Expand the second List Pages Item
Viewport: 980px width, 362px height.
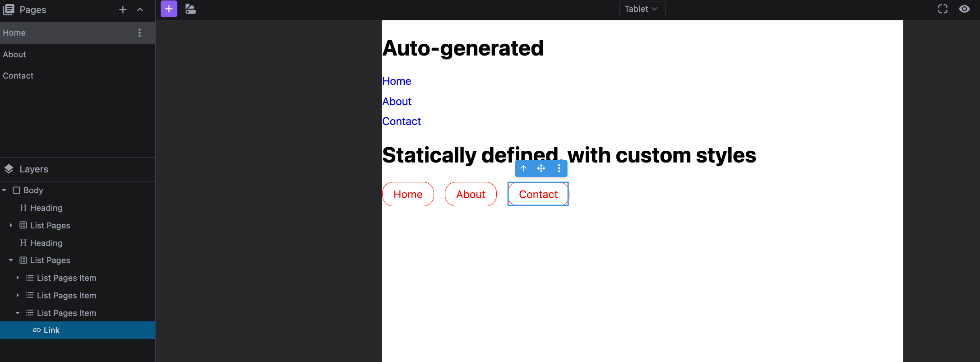pyautogui.click(x=18, y=295)
